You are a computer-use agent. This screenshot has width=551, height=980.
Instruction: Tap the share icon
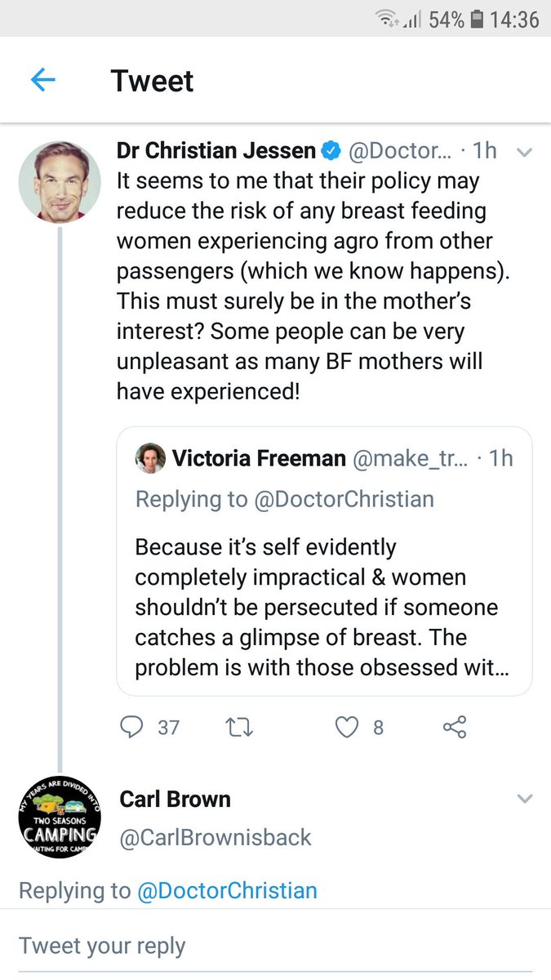[x=454, y=726]
